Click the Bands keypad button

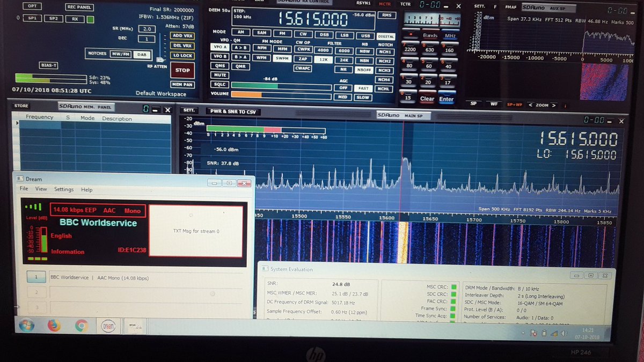tap(430, 35)
